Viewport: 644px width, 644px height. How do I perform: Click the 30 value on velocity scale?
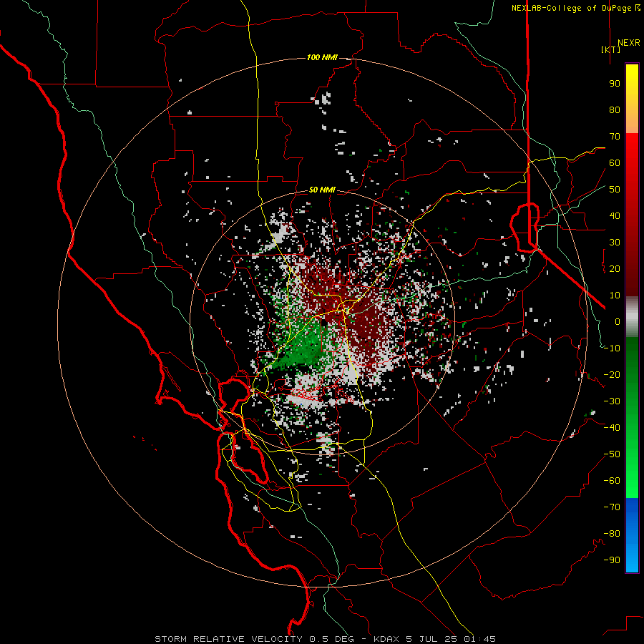pos(615,243)
